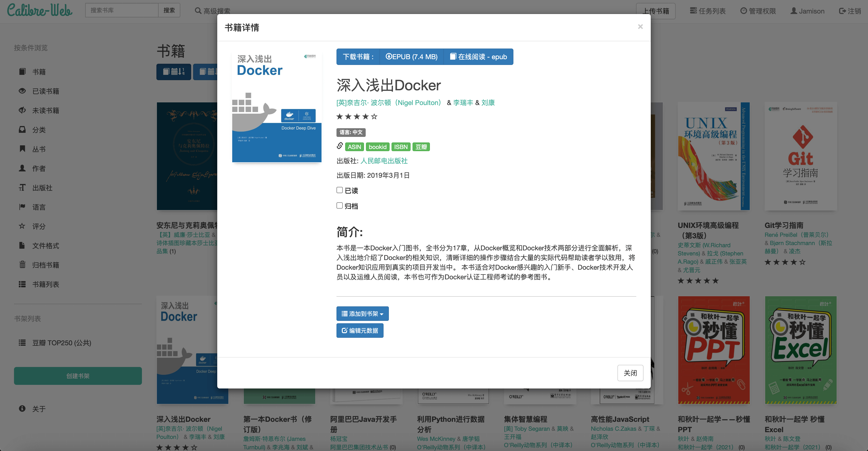Open series link 阿里巴巴集团技术丛书
Screen dimensions: 868x451
359,447
